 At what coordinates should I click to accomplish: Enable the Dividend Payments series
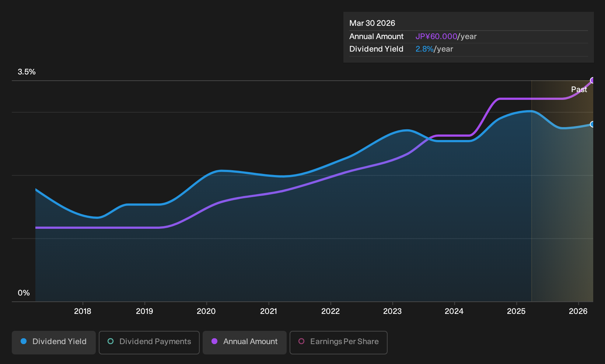pyautogui.click(x=149, y=342)
